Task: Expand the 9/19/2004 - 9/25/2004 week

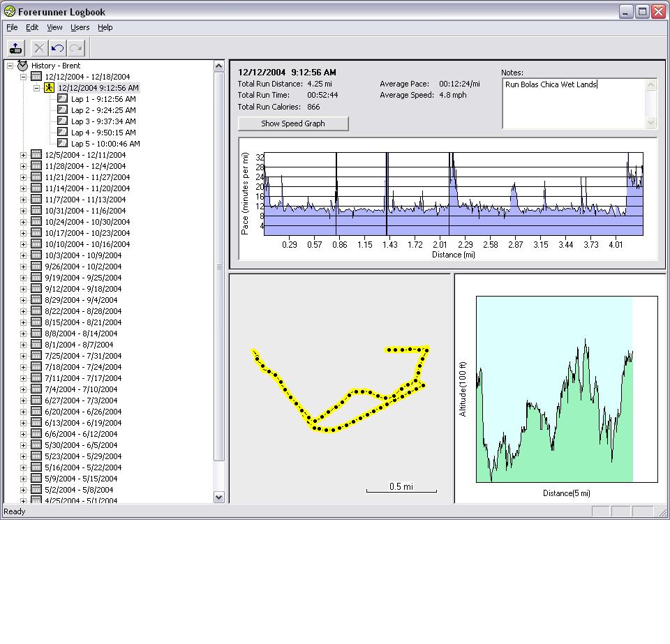Action: click(x=24, y=278)
